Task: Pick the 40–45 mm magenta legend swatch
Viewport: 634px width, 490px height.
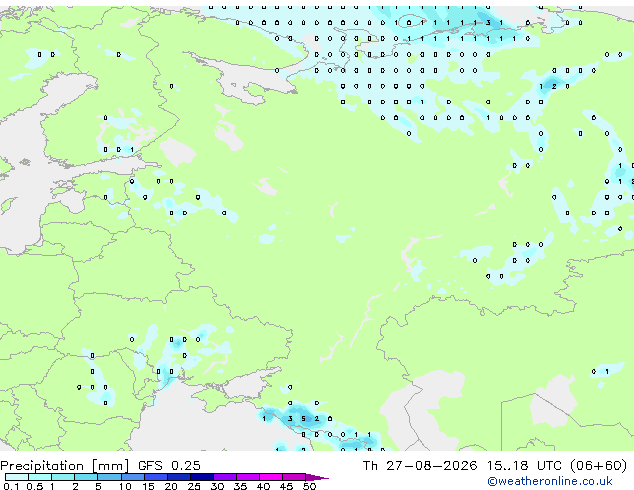Action: 271,477
